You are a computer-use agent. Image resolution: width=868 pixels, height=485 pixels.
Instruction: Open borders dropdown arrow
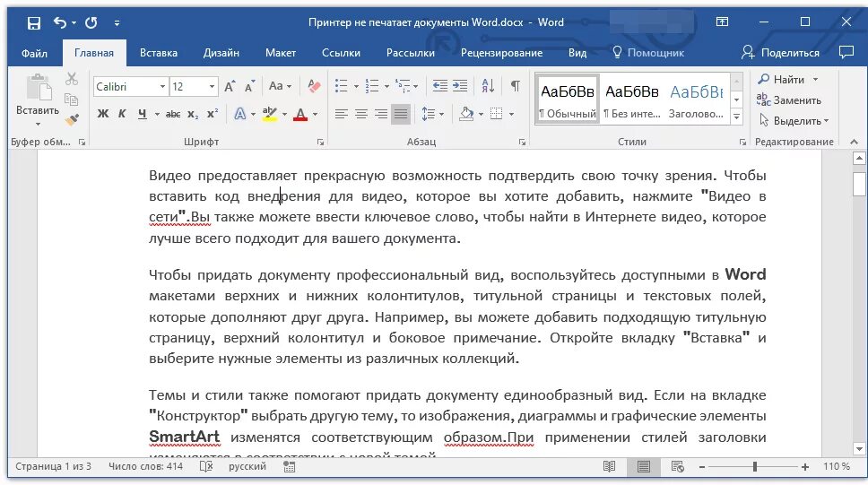coord(511,115)
